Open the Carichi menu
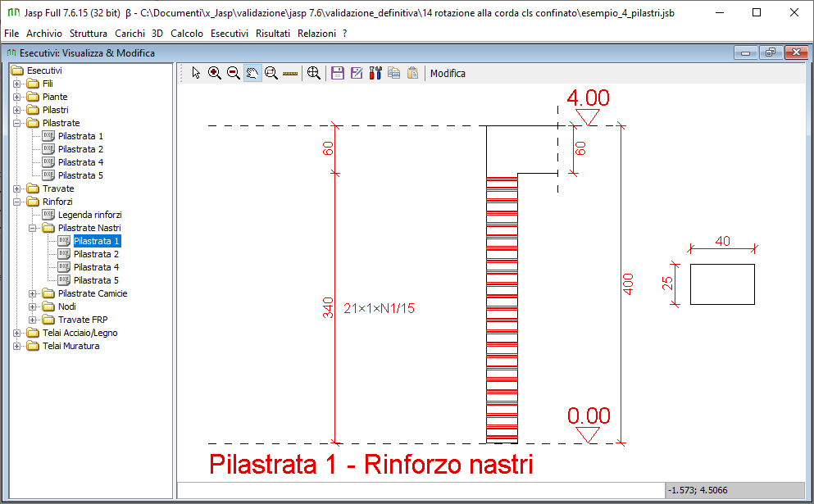This screenshot has width=814, height=504. 130,34
